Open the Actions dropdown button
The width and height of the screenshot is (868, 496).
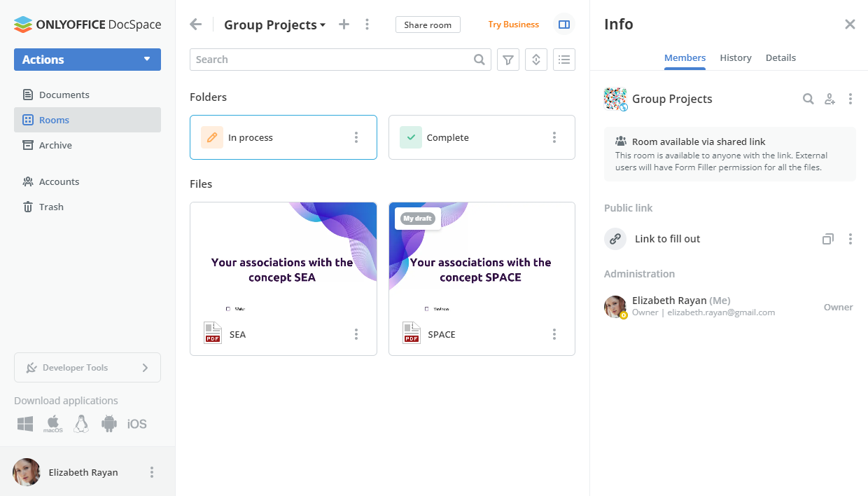[87, 60]
